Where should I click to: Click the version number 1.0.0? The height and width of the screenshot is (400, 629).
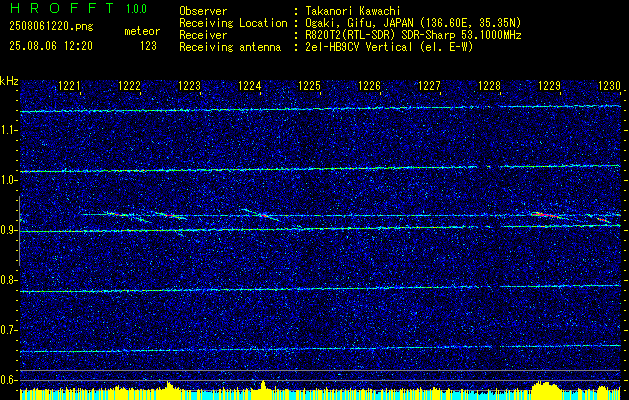tap(136, 9)
